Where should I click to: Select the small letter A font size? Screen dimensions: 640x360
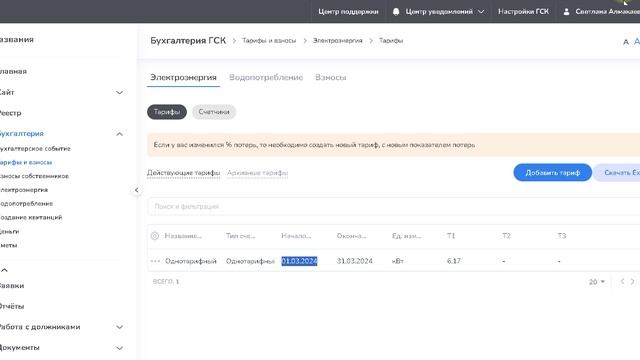click(x=625, y=42)
